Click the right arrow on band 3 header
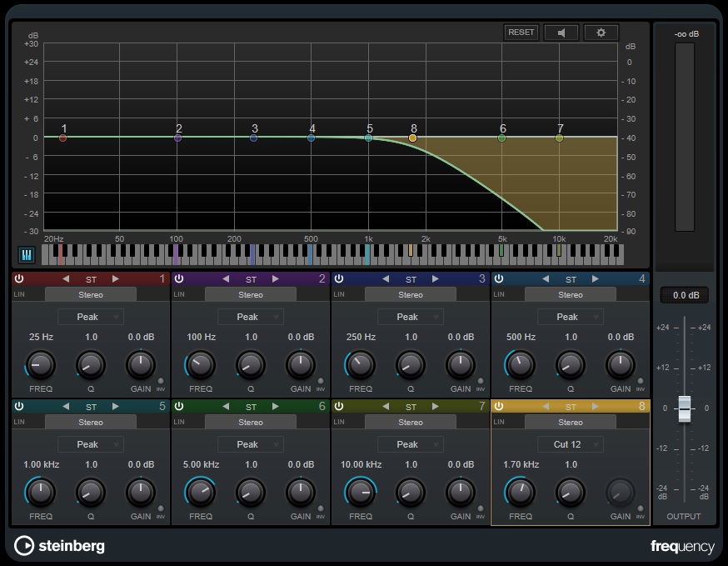This screenshot has height=566, width=728. (x=436, y=278)
